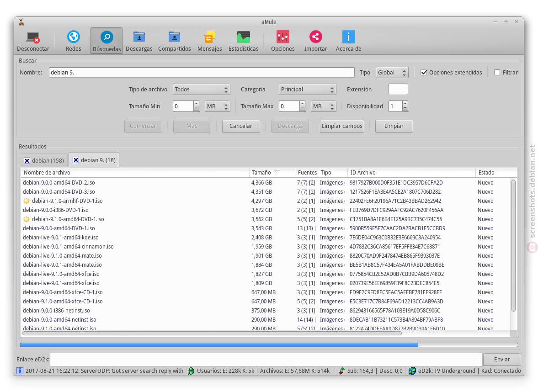
Task: Open the Redes globe icon
Action: coord(74,37)
